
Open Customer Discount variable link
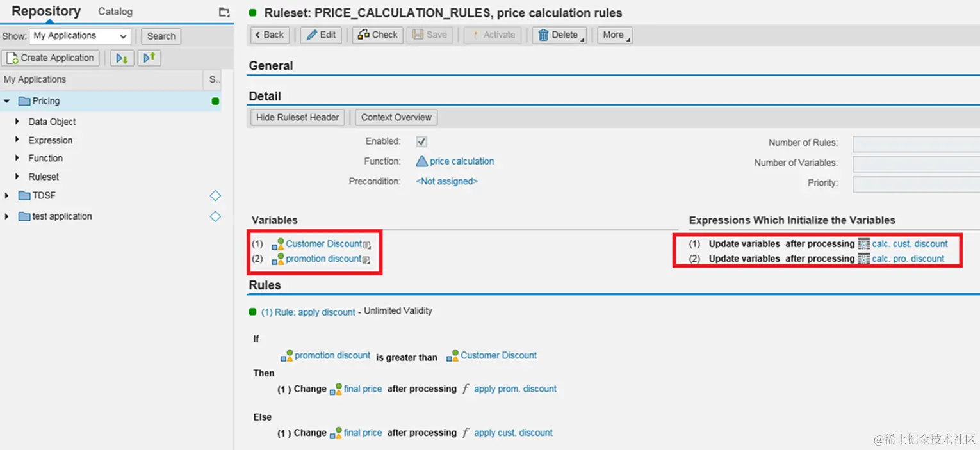pos(323,244)
